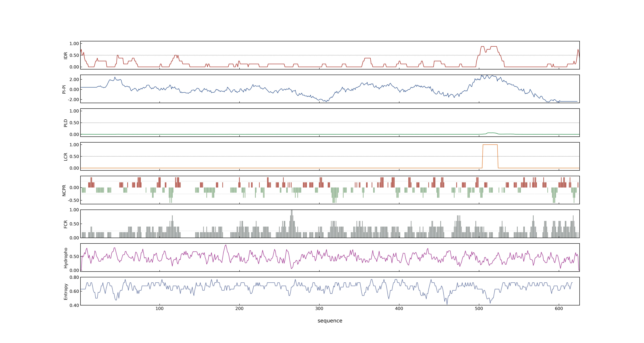Viewport: 644px width, 343px height.
Task: Select the 400 tick label on x-axis
Action: pyautogui.click(x=399, y=309)
